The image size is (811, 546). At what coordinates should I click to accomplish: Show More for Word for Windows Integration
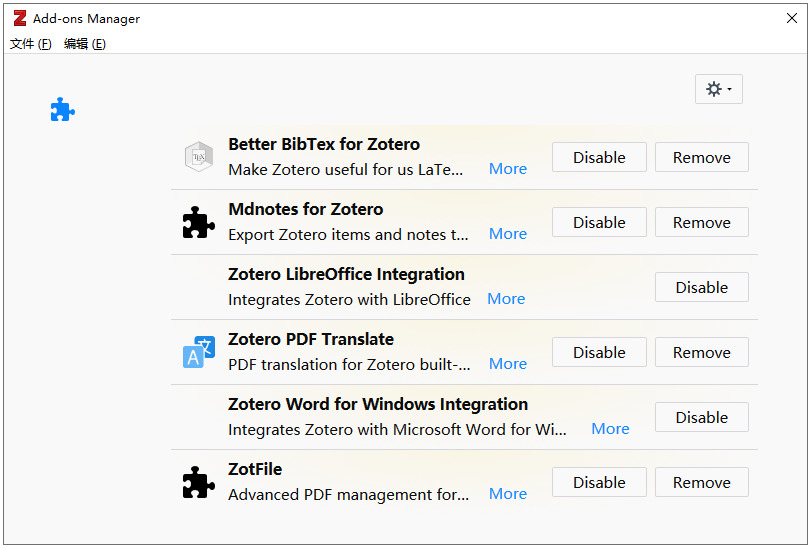click(x=610, y=429)
